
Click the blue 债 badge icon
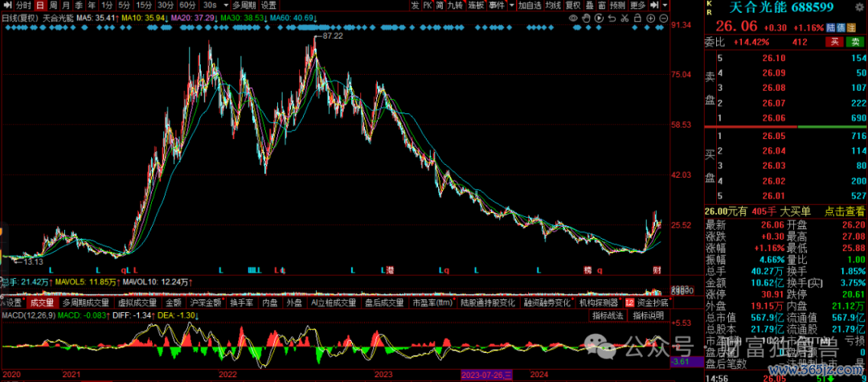point(841,27)
